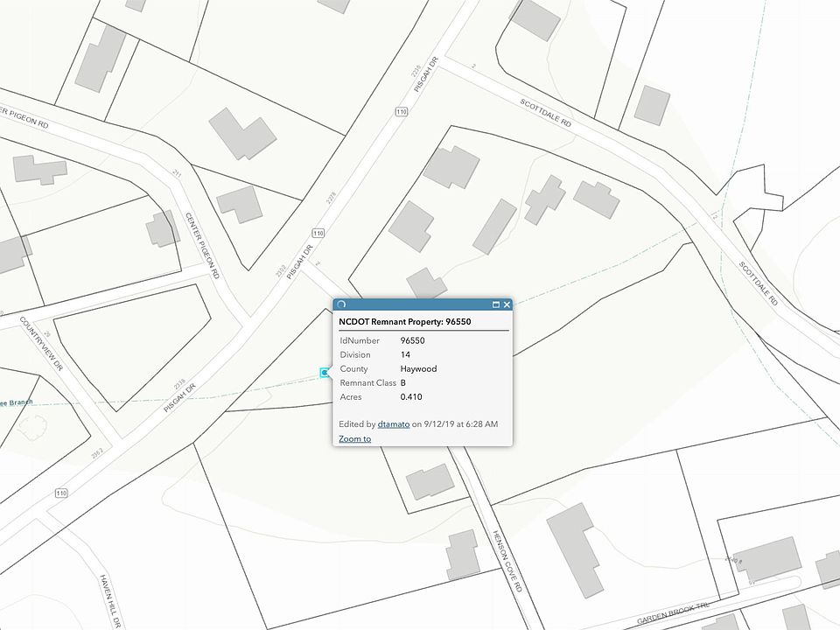Select the popup title NCDOT Remnant Property: 96550

405,321
